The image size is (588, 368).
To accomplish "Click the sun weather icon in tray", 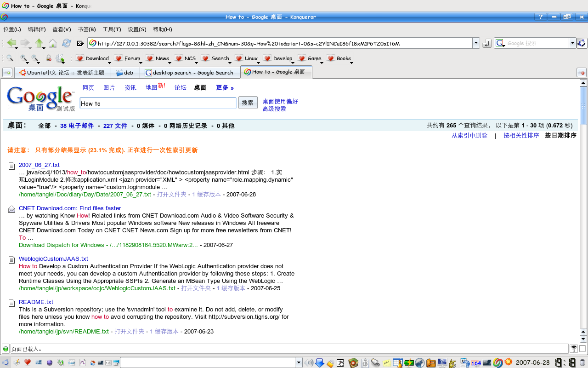I will [509, 362].
